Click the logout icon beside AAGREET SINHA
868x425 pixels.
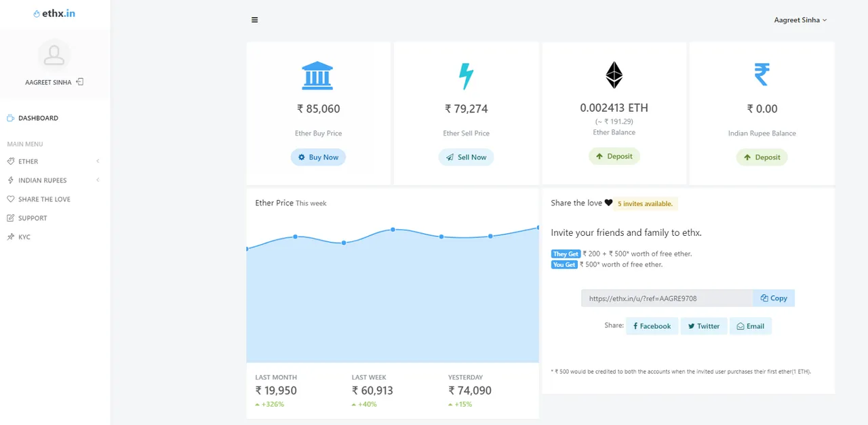tap(79, 82)
